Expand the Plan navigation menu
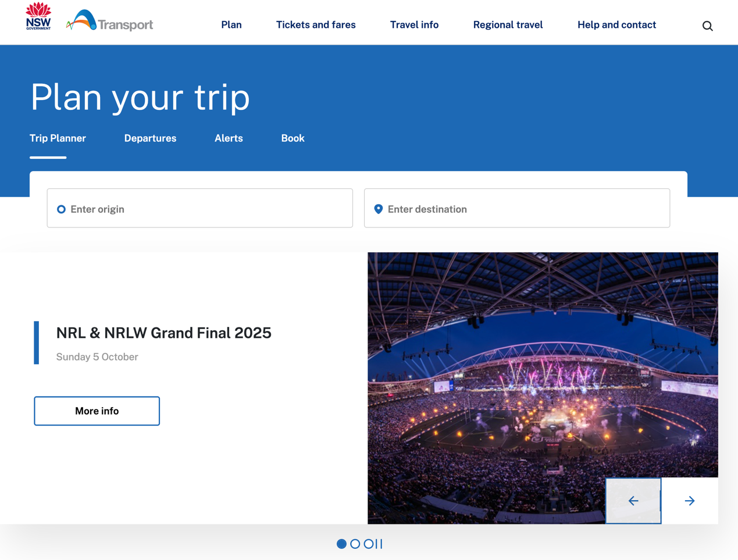Screen dimensions: 738x560 tap(231, 25)
